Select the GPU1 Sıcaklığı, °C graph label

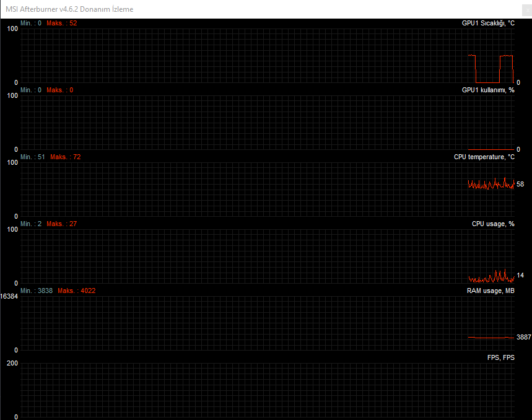[488, 23]
